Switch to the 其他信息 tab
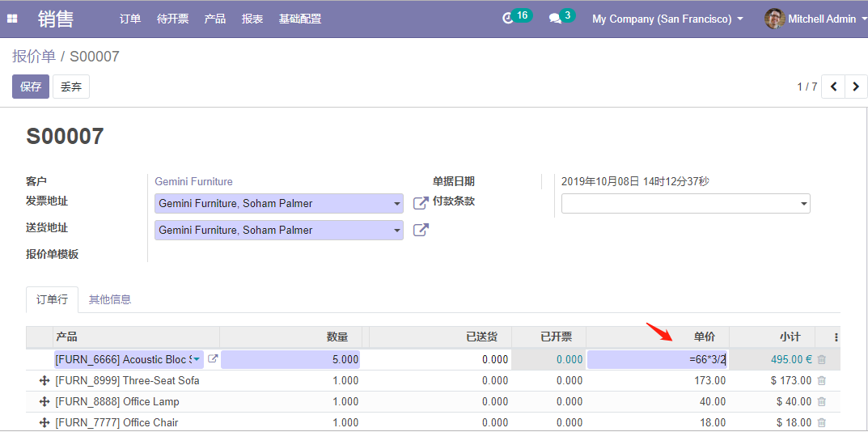 [x=110, y=299]
